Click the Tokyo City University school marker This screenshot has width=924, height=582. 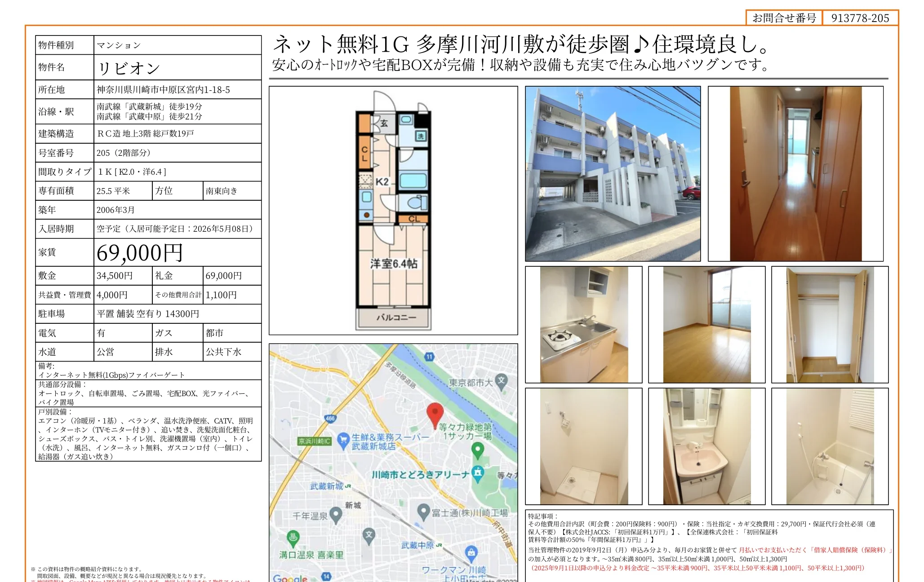click(x=502, y=381)
